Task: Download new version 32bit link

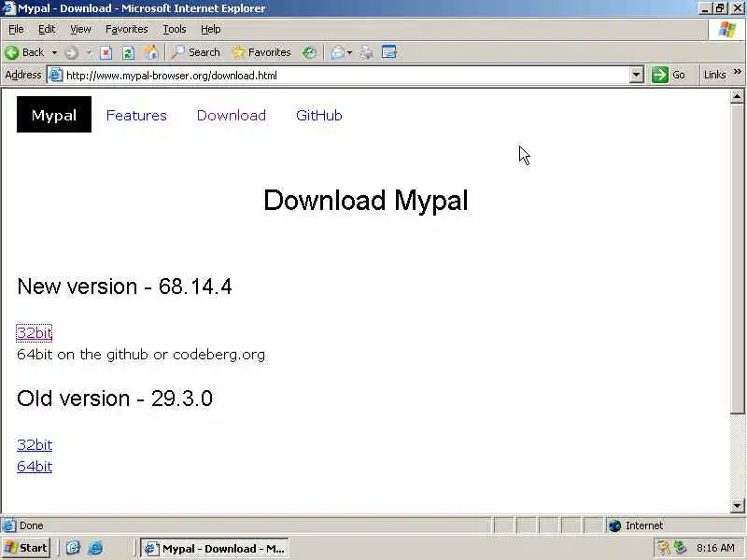Action: click(35, 332)
